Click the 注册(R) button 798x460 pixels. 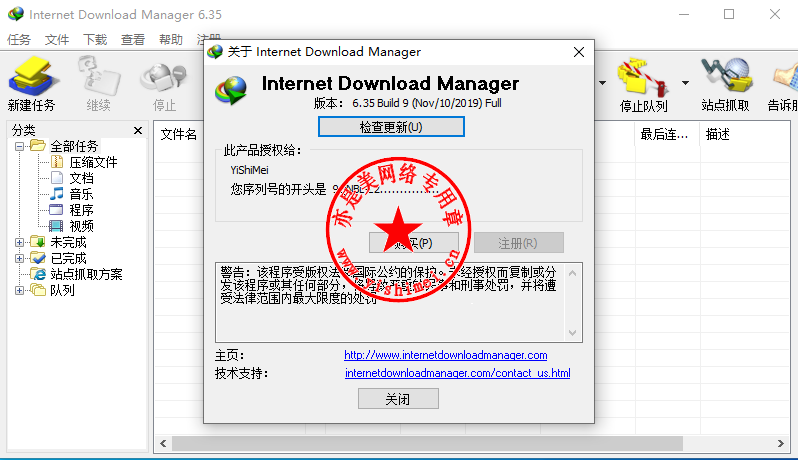pyautogui.click(x=519, y=243)
